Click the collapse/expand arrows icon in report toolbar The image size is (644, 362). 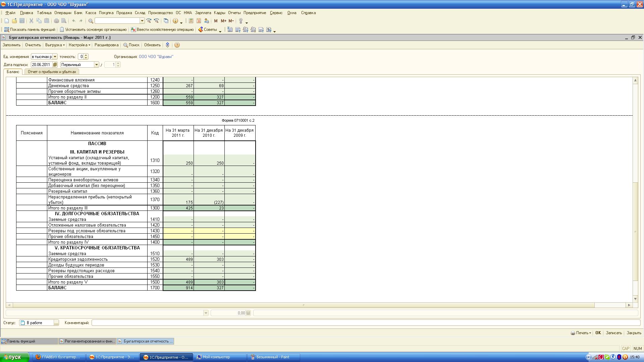coord(168,45)
